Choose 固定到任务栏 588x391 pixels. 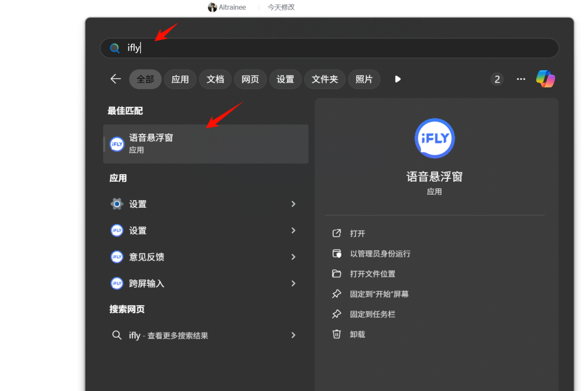point(373,315)
